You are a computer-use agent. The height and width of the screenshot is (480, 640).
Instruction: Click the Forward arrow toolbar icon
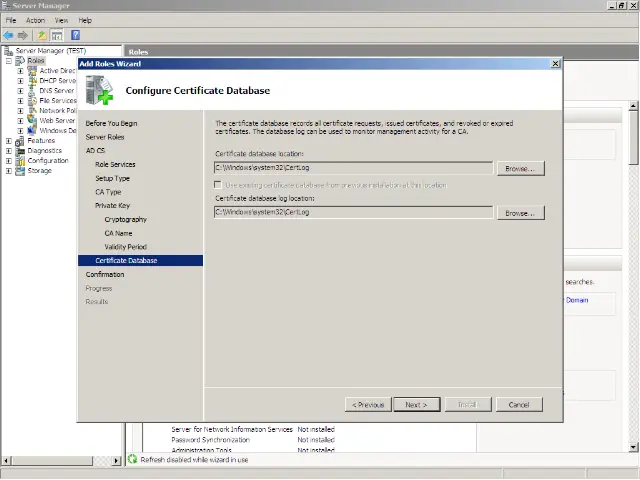23,35
